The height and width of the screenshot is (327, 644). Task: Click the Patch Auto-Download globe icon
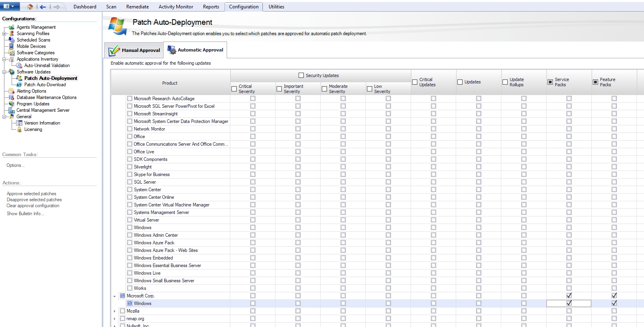coord(19,85)
